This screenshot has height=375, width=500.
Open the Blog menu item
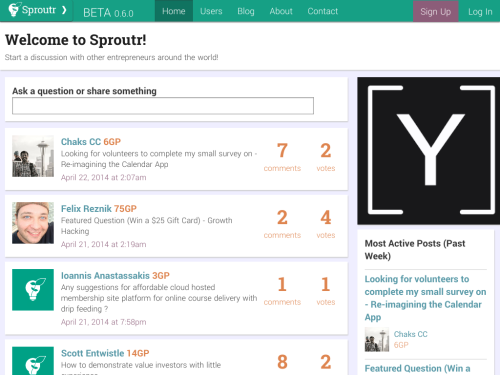[x=246, y=11]
